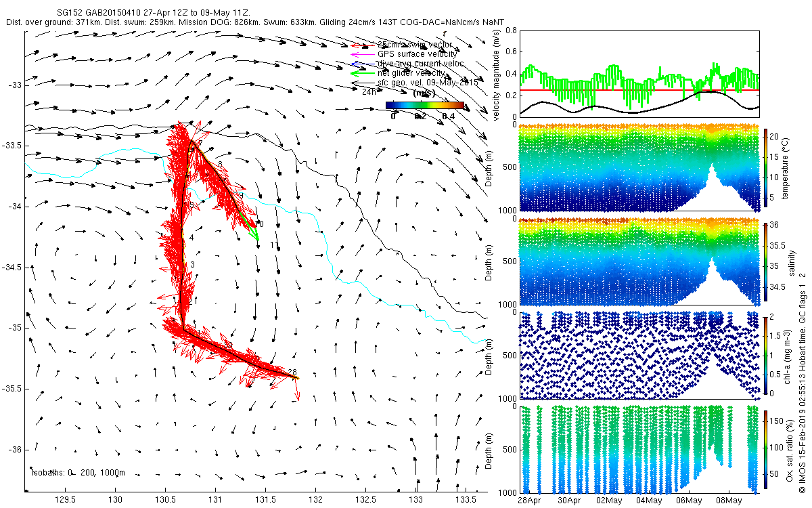812x508 pixels.
Task: Click the -36 latitude tick label
Action: [14, 450]
